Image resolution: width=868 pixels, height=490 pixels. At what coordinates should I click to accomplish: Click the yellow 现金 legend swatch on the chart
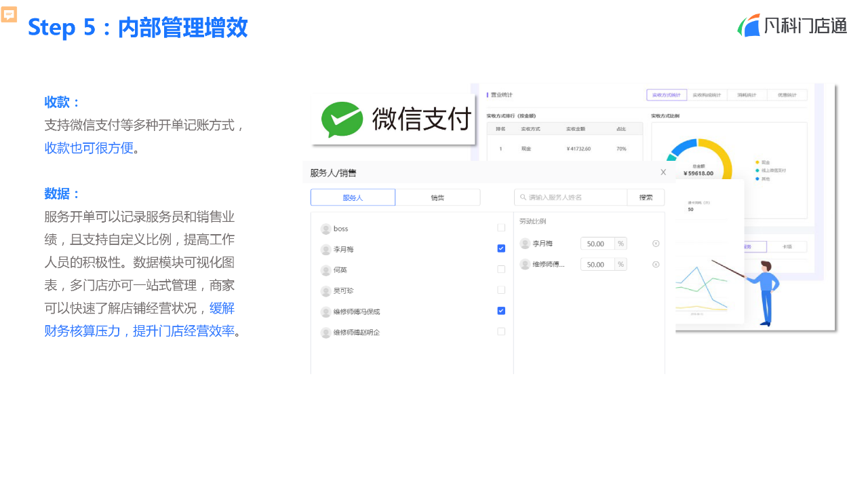pos(757,162)
